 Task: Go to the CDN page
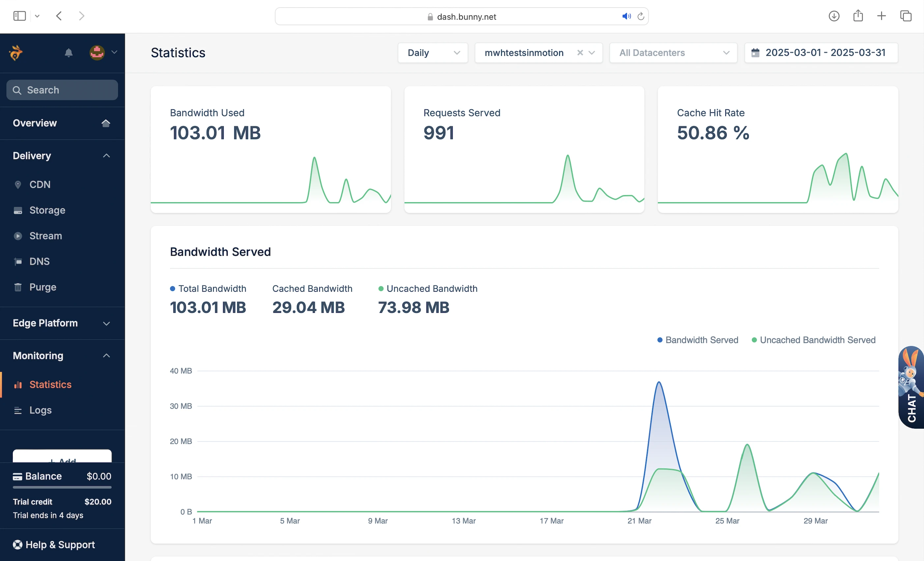(40, 184)
